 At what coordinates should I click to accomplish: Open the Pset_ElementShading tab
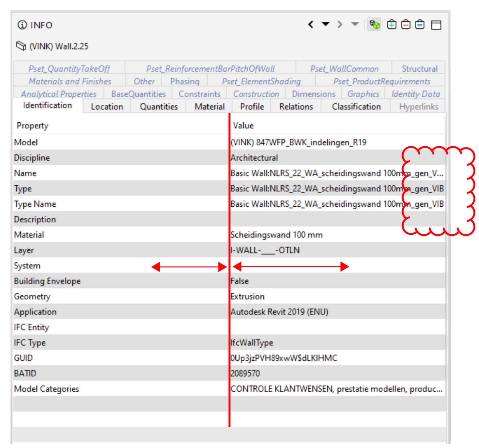261,81
